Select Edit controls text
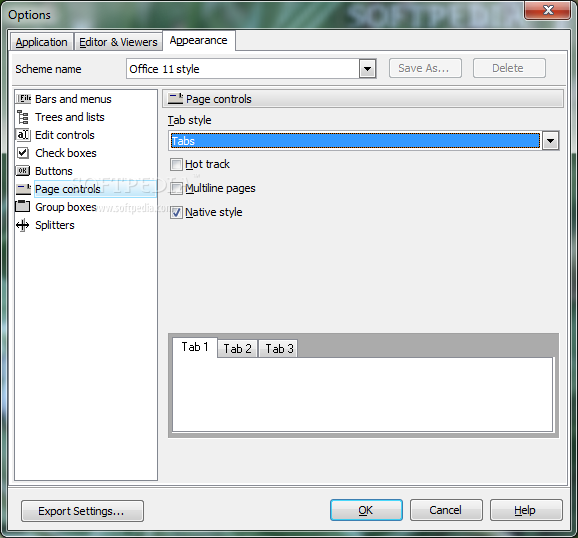578x538 pixels. (x=65, y=135)
